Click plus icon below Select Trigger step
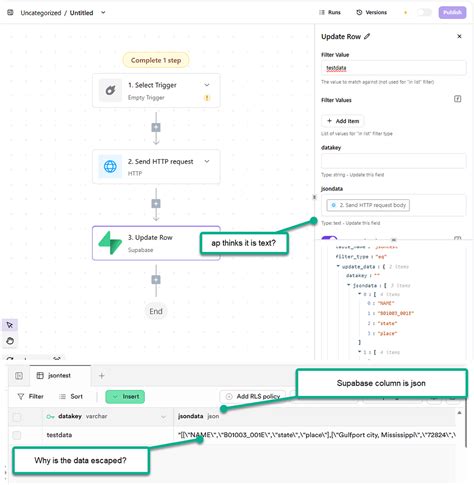The height and width of the screenshot is (485, 474). 156,127
